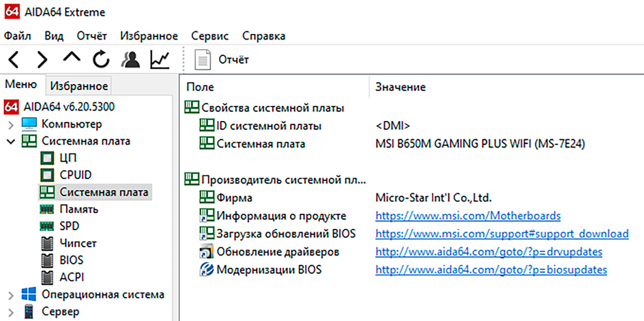This screenshot has height=321, width=644.
Task: Click the icon next to Модернизации BIOS
Action: pyautogui.click(x=207, y=270)
